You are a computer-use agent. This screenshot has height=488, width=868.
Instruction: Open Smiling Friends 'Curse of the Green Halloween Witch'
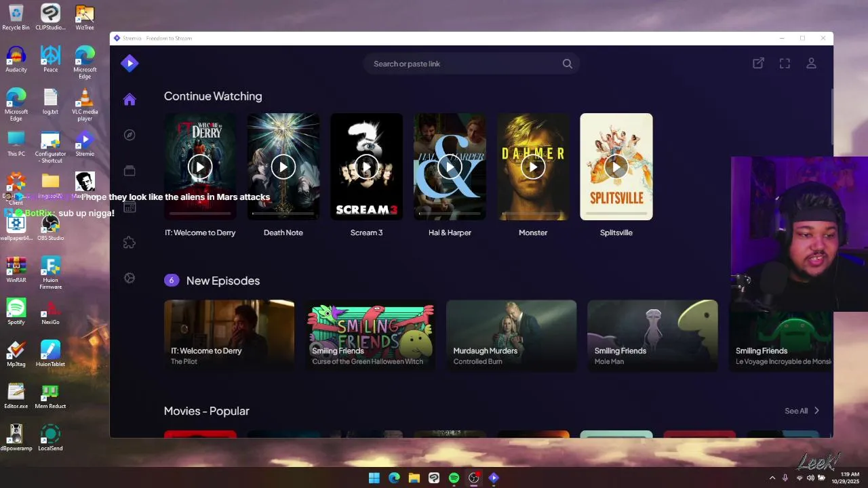(x=370, y=335)
